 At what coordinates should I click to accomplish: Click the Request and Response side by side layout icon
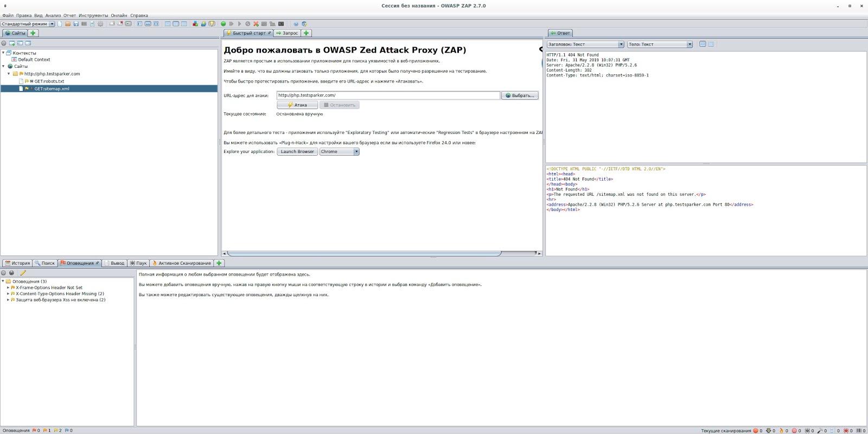[176, 24]
